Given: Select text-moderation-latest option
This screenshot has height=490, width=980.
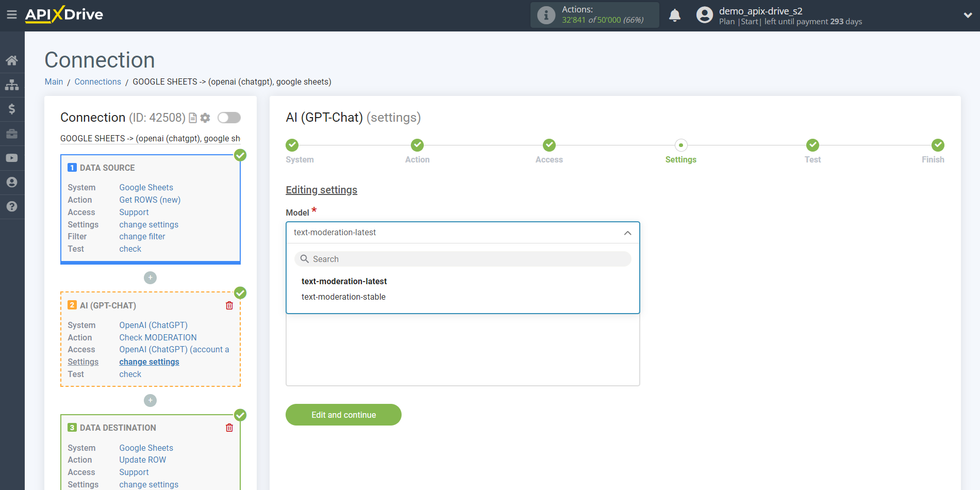Looking at the screenshot, I should pos(344,281).
